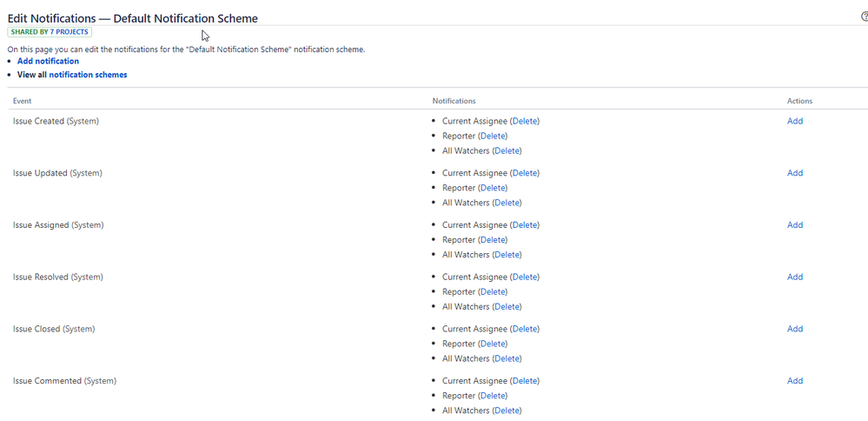This screenshot has width=868, height=421.
Task: Select the 'Issue Resolved (System)' event text
Action: tap(58, 277)
